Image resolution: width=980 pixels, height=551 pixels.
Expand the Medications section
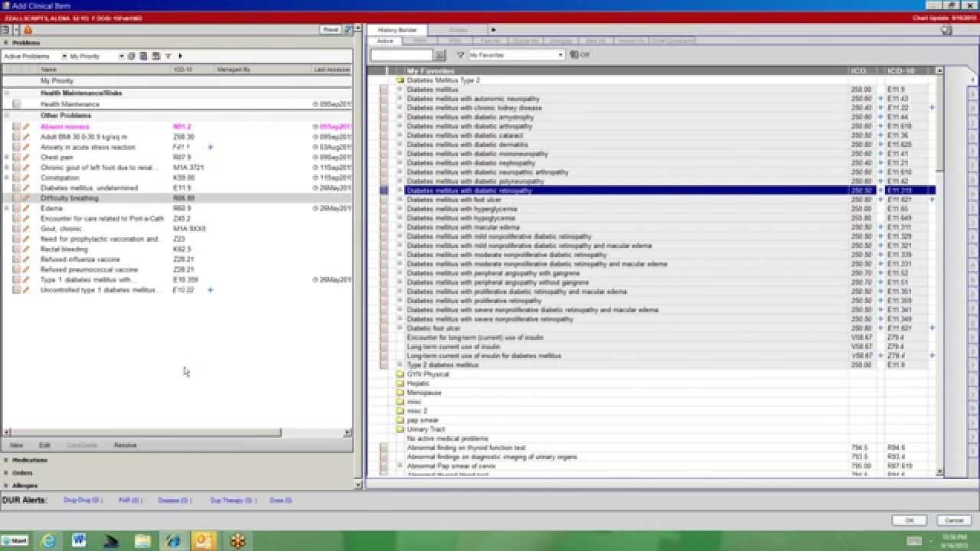pos(6,461)
